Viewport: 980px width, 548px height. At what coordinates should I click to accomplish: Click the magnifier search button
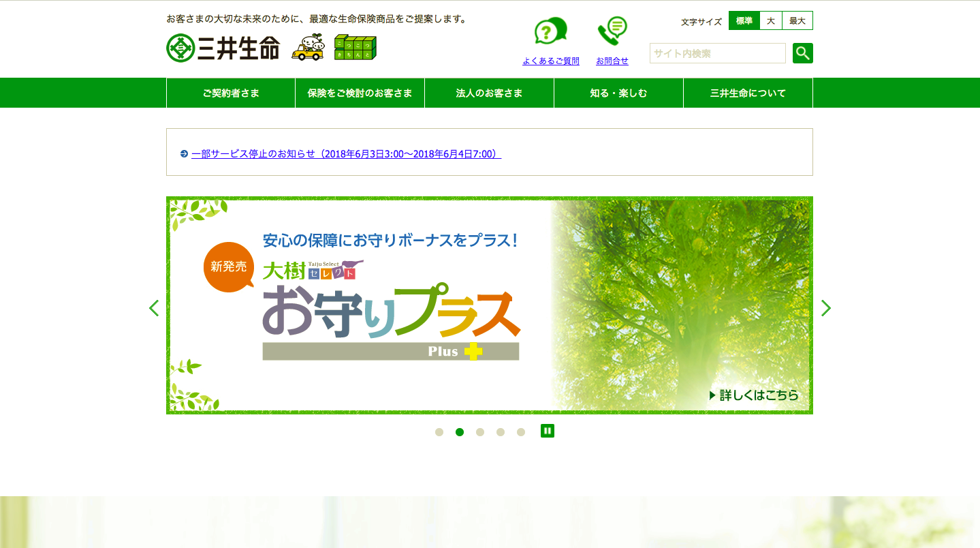pyautogui.click(x=803, y=53)
